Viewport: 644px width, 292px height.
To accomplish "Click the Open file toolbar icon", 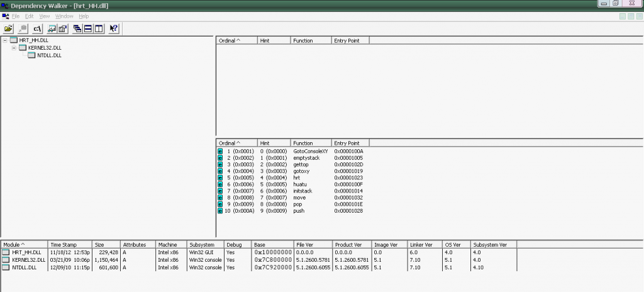I will pyautogui.click(x=9, y=29).
